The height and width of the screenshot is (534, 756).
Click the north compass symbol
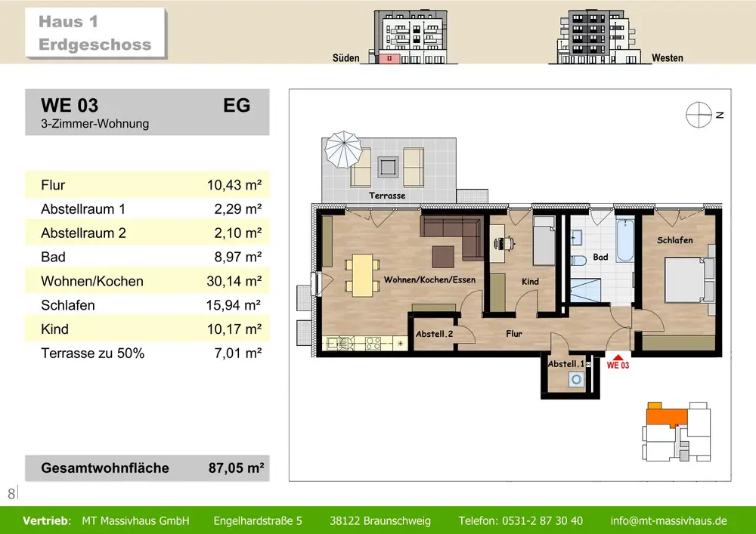699,115
